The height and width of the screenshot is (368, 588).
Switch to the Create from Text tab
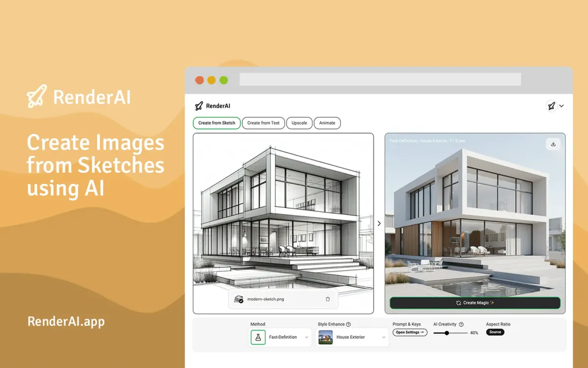point(264,123)
